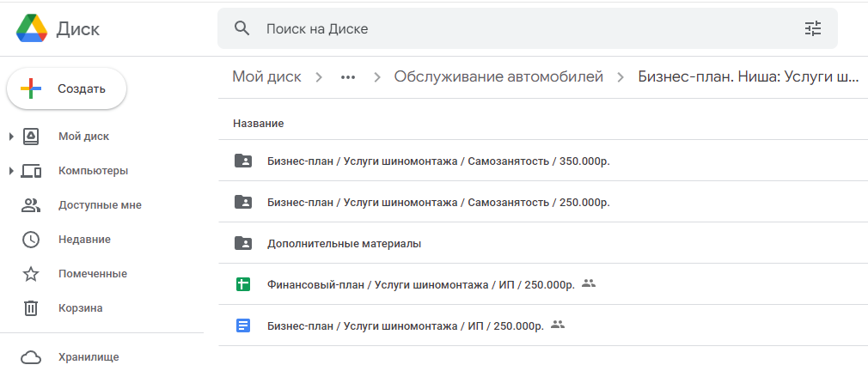Viewport: 868px width, 371px height.
Task: Click the Компьютеры devices icon
Action: [x=31, y=172]
